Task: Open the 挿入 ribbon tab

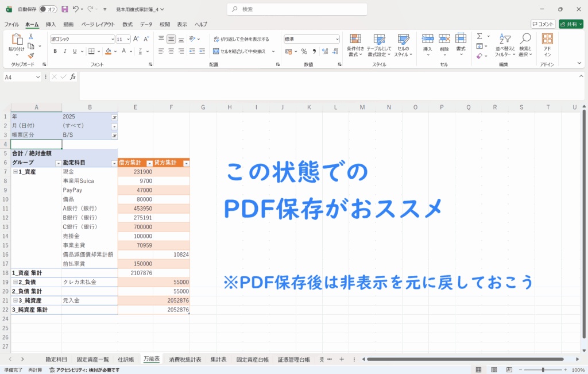Action: [x=51, y=24]
